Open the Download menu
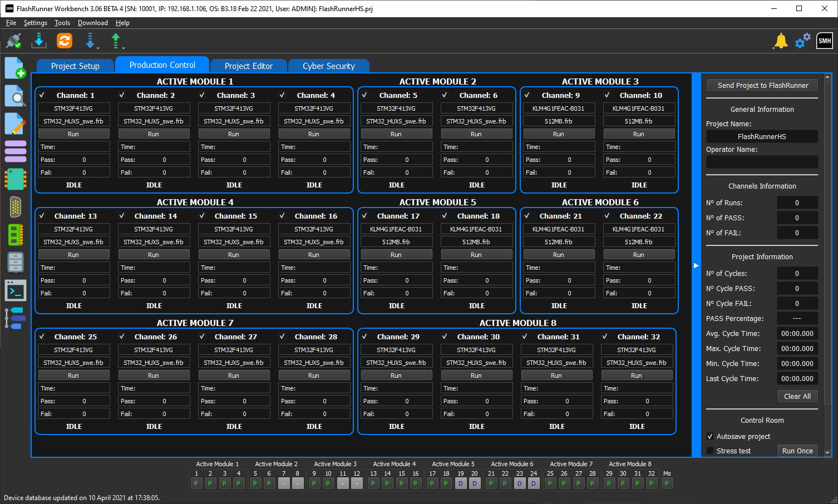Image resolution: width=838 pixels, height=504 pixels. pos(93,23)
